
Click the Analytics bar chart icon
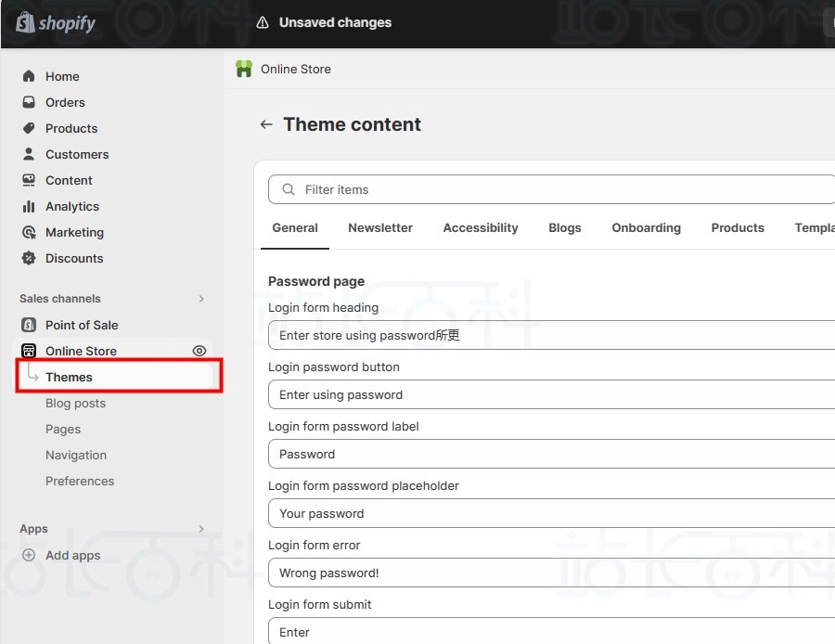click(x=29, y=206)
